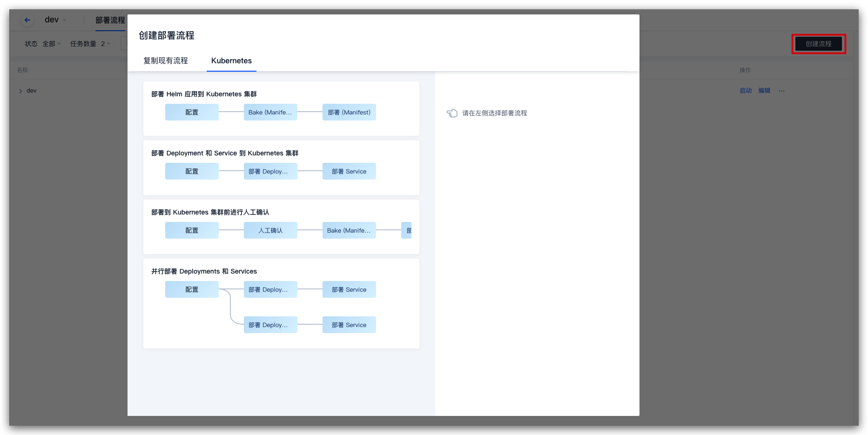The height and width of the screenshot is (435, 868).
Task: Click the 名称 column header
Action: point(22,70)
